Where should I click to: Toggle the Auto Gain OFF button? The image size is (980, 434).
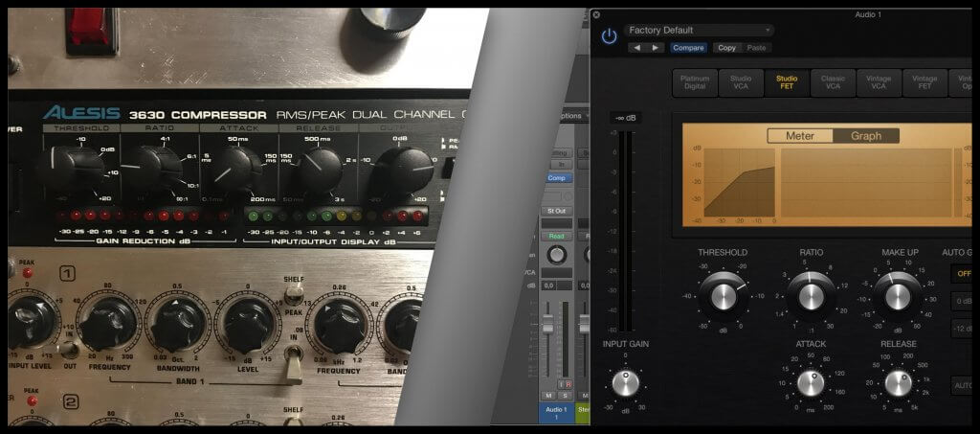pyautogui.click(x=963, y=273)
